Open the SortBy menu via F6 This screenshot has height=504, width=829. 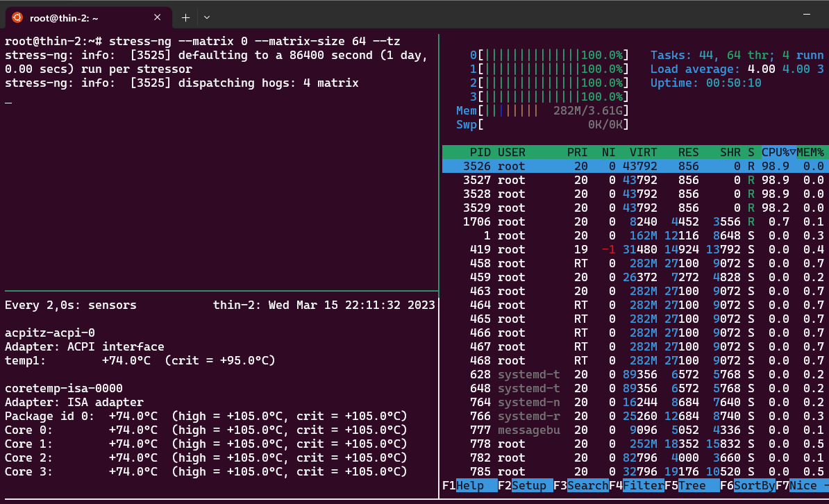click(x=748, y=485)
